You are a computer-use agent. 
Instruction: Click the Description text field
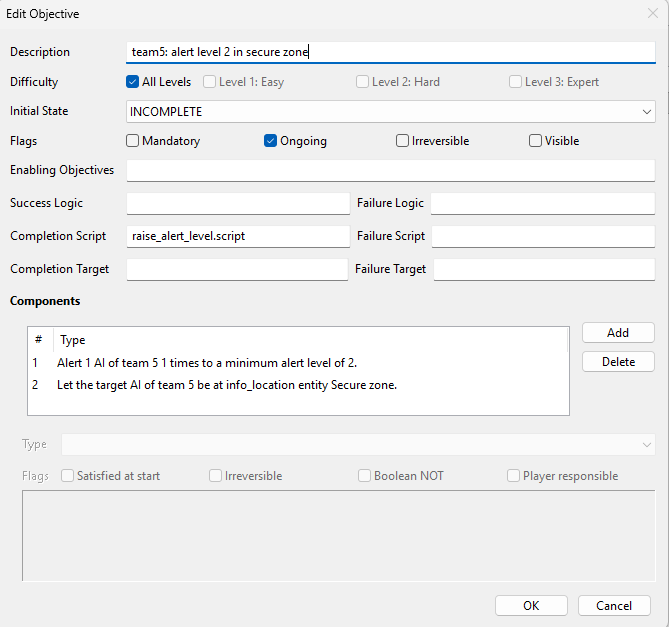[391, 52]
